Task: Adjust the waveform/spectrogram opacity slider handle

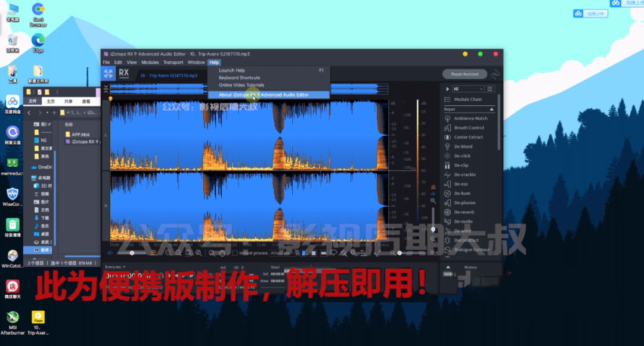Action: click(132, 253)
